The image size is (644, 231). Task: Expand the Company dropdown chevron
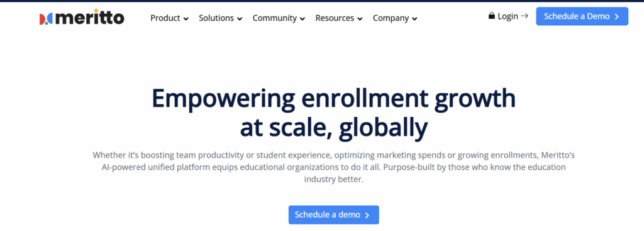[415, 19]
